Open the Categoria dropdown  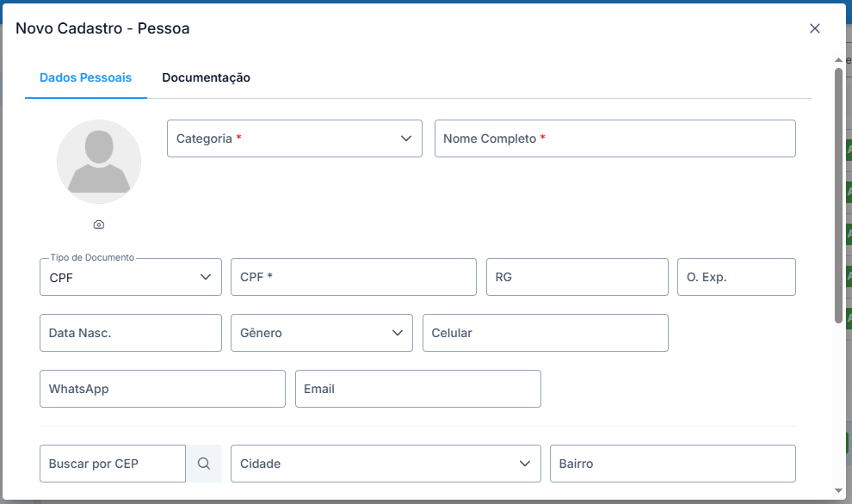coord(294,138)
